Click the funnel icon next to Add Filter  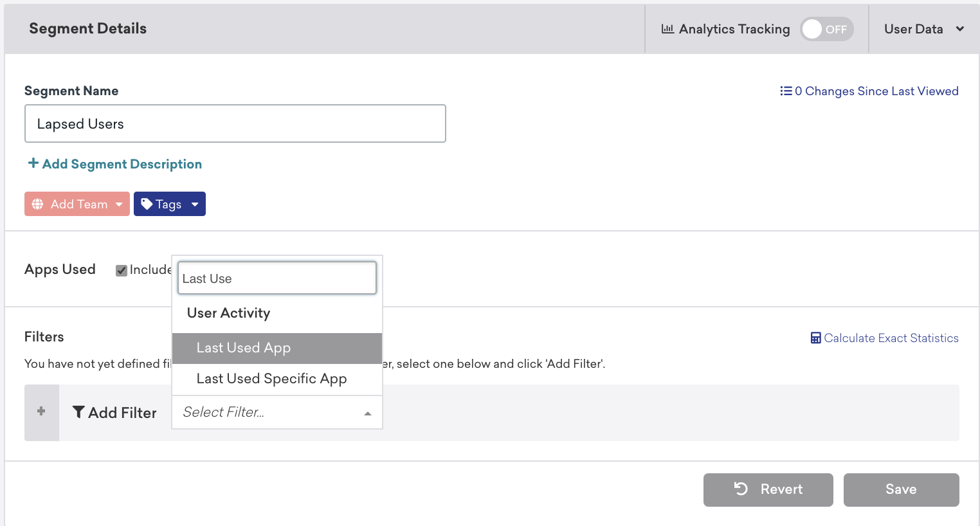tap(78, 412)
